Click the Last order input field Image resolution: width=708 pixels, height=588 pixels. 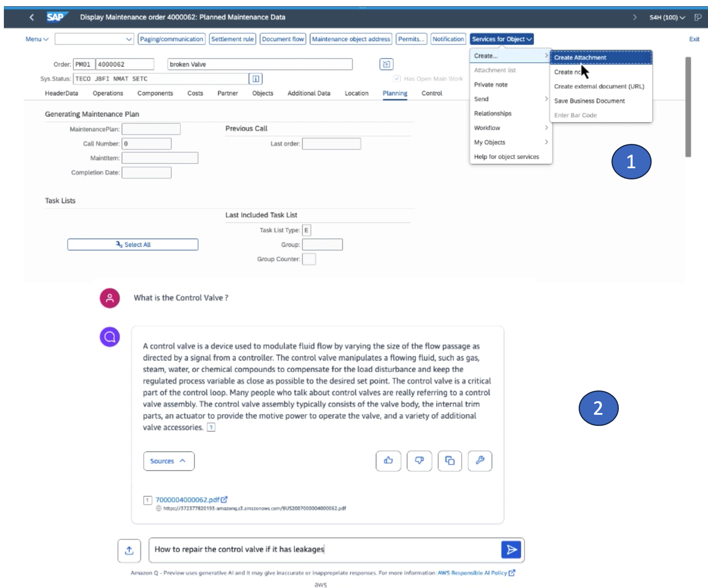click(x=332, y=144)
